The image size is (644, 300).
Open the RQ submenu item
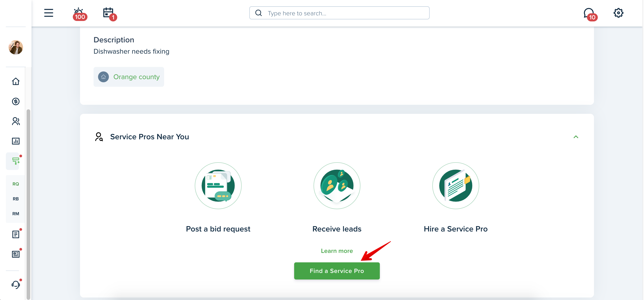(16, 184)
